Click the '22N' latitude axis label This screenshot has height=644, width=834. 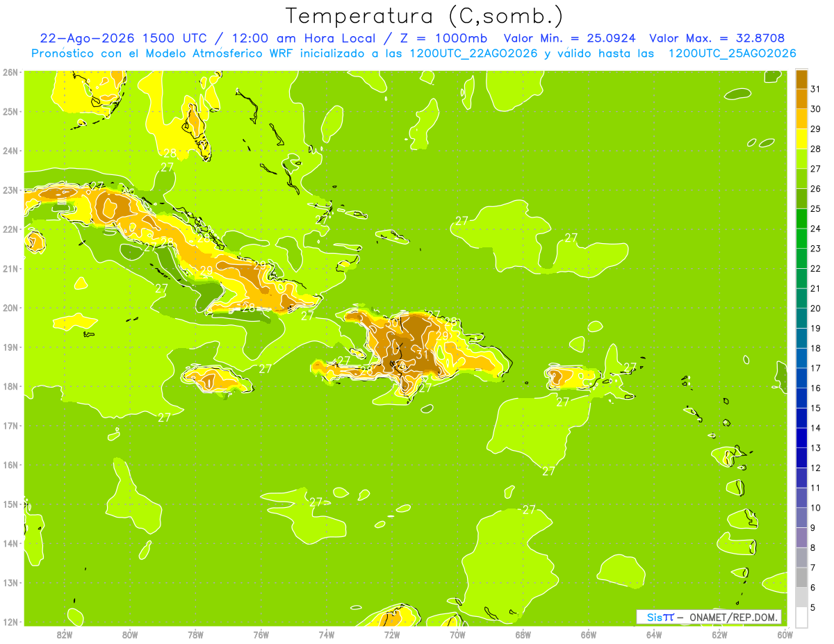(x=11, y=229)
